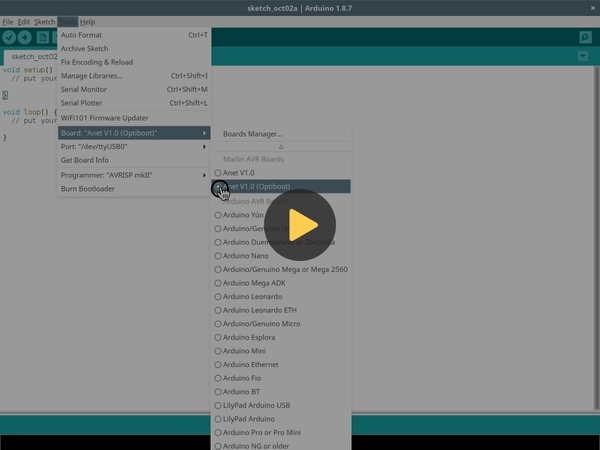This screenshot has width=600, height=450.
Task: Open Serial Monitor menu entry
Action: pyautogui.click(x=134, y=89)
